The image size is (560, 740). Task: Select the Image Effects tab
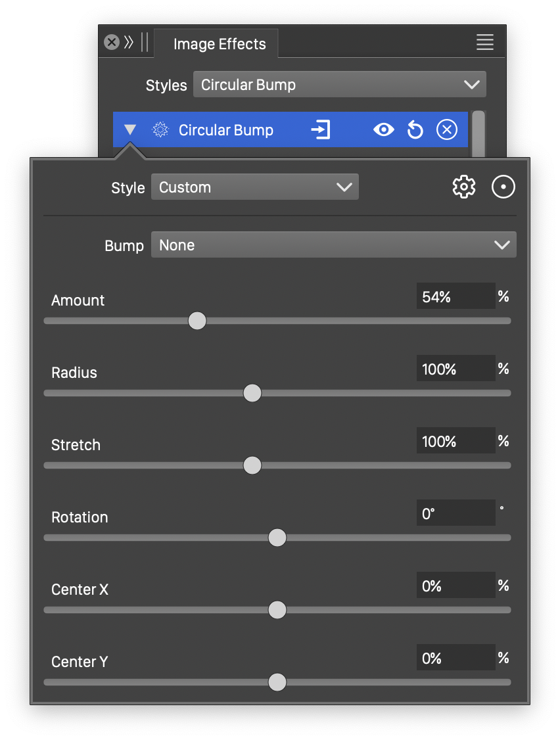pos(220,44)
